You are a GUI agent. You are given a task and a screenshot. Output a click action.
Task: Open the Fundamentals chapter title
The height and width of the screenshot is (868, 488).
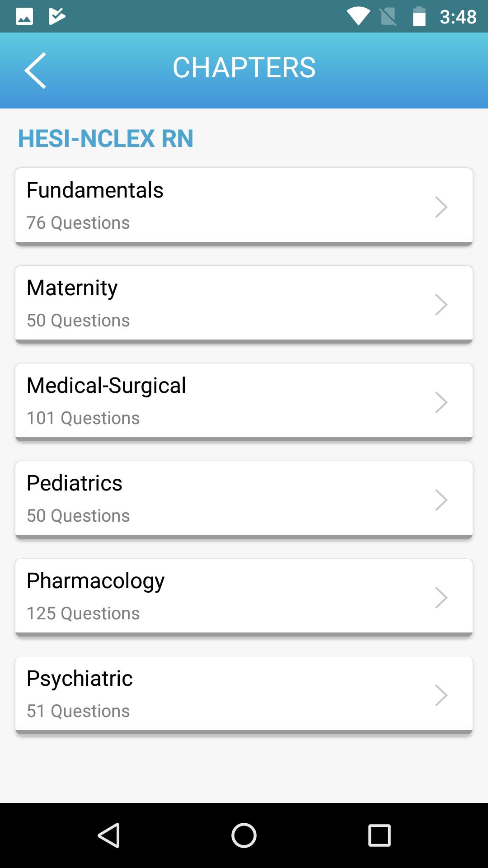coord(95,190)
